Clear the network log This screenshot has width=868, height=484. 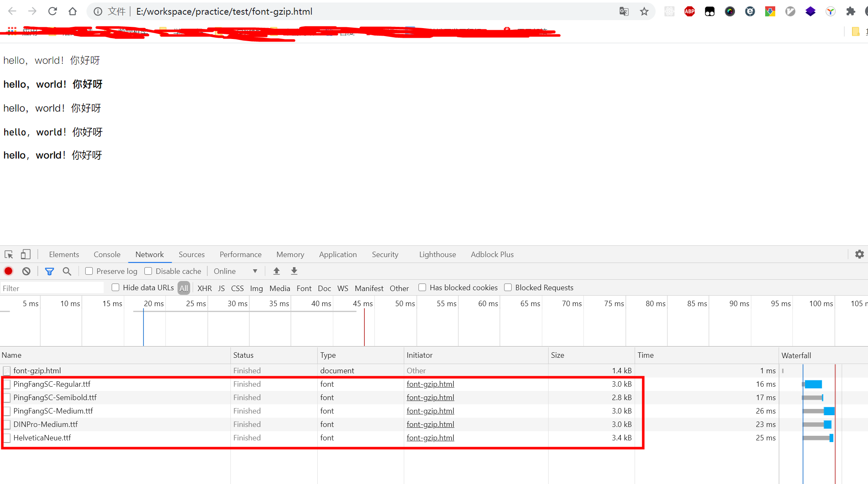click(26, 271)
